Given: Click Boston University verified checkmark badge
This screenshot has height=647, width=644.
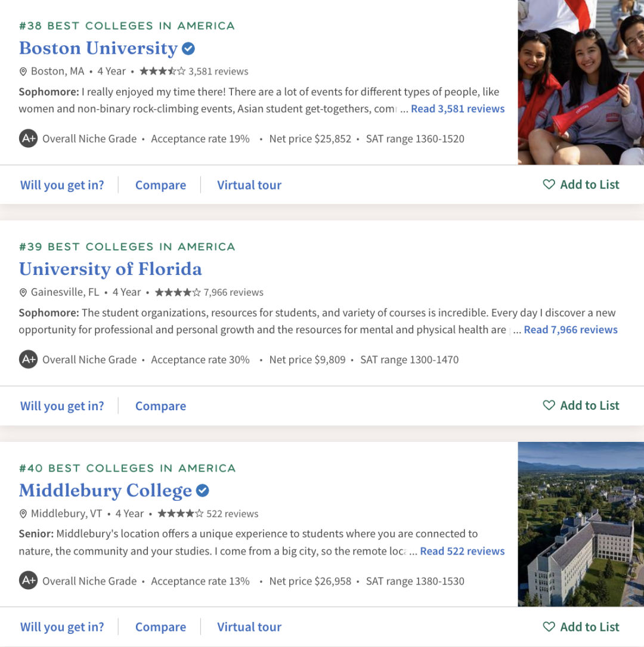Looking at the screenshot, I should coord(188,48).
